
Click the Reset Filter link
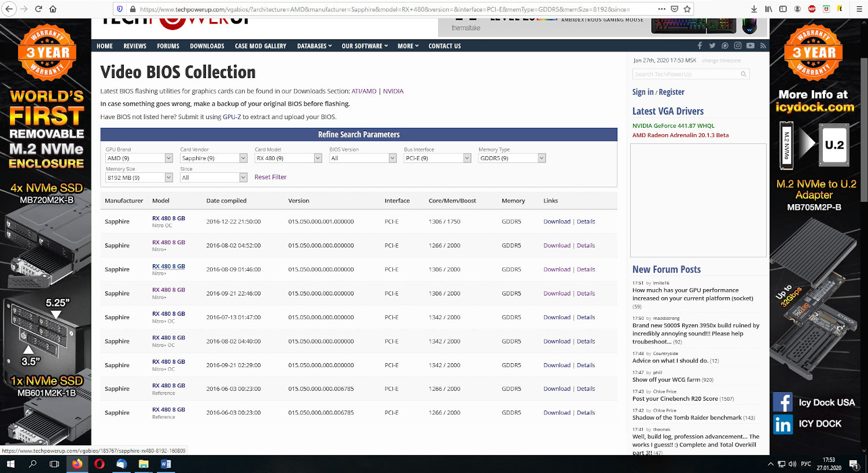(x=270, y=177)
